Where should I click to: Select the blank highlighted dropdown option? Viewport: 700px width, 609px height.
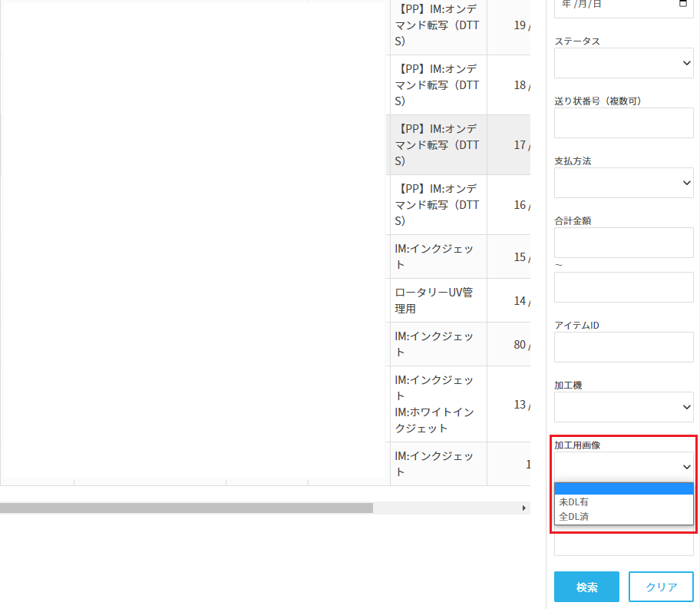click(623, 488)
